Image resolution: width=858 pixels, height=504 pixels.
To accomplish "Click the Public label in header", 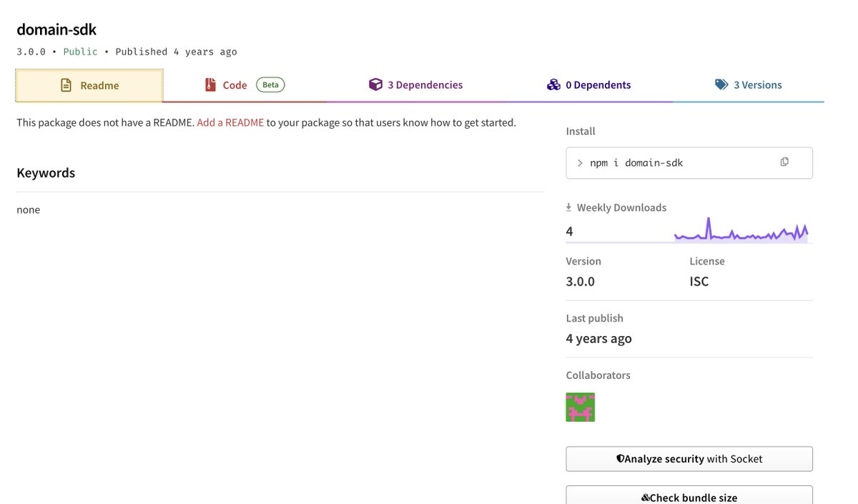I will [80, 51].
